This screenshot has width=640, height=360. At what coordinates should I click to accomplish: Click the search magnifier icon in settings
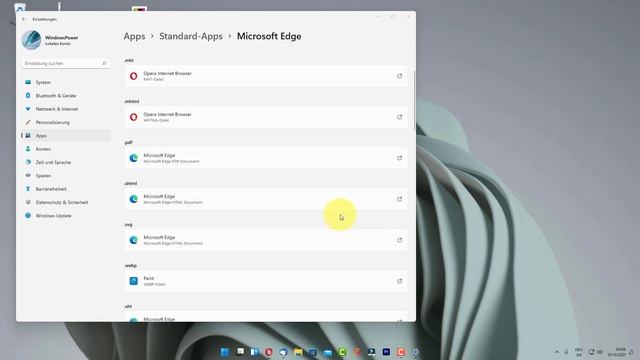[104, 63]
